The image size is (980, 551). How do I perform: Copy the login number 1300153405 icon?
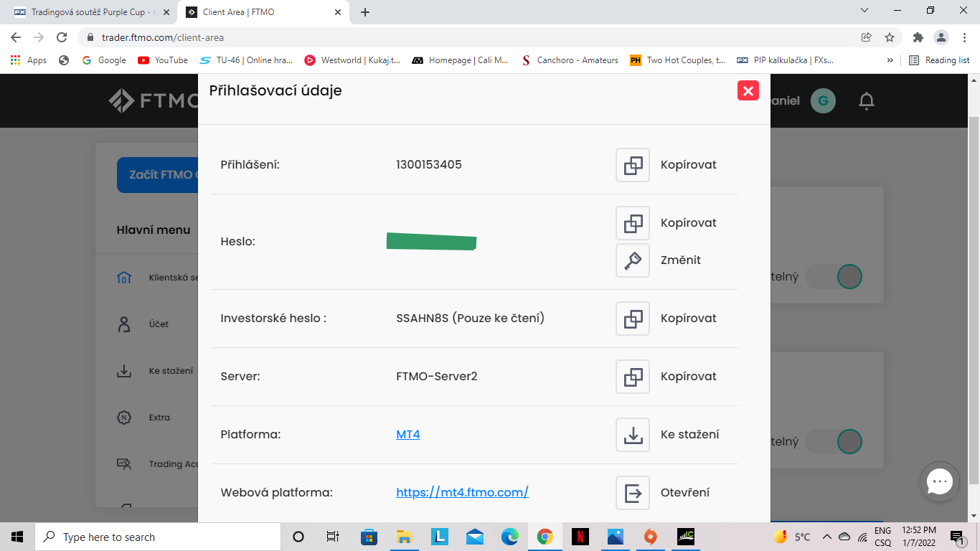(633, 165)
